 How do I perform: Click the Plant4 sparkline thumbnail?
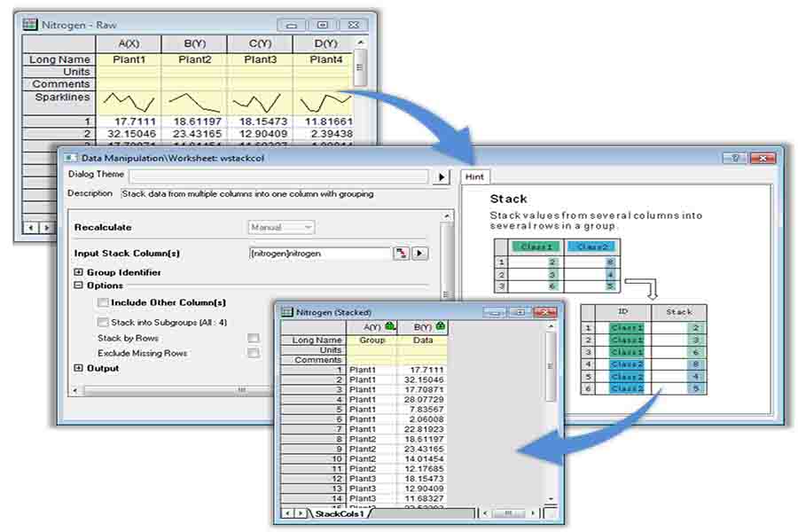tap(323, 103)
